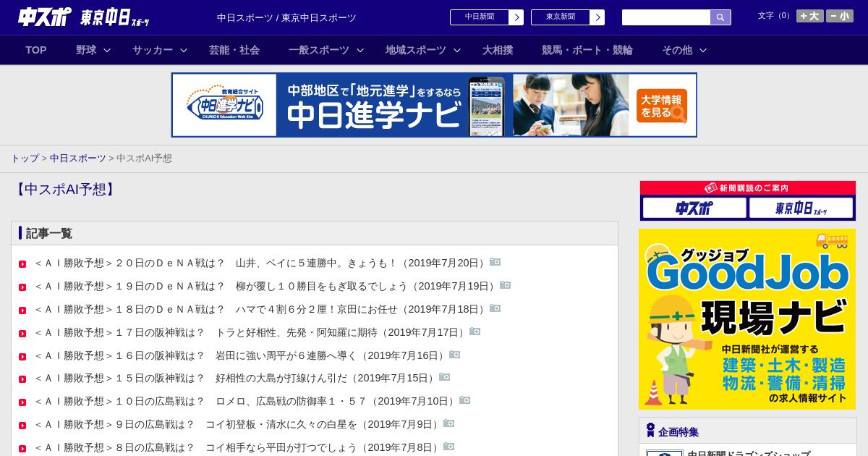Screen dimensions: 868x456
Task: Open the 競馬・ボート・競輪 menu item
Action: pos(587,50)
